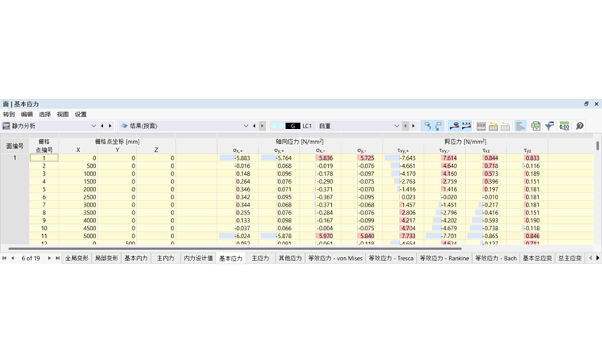Screen dimensions: 602x364
Task: Go to next analysis type arrow
Action: click(110, 126)
